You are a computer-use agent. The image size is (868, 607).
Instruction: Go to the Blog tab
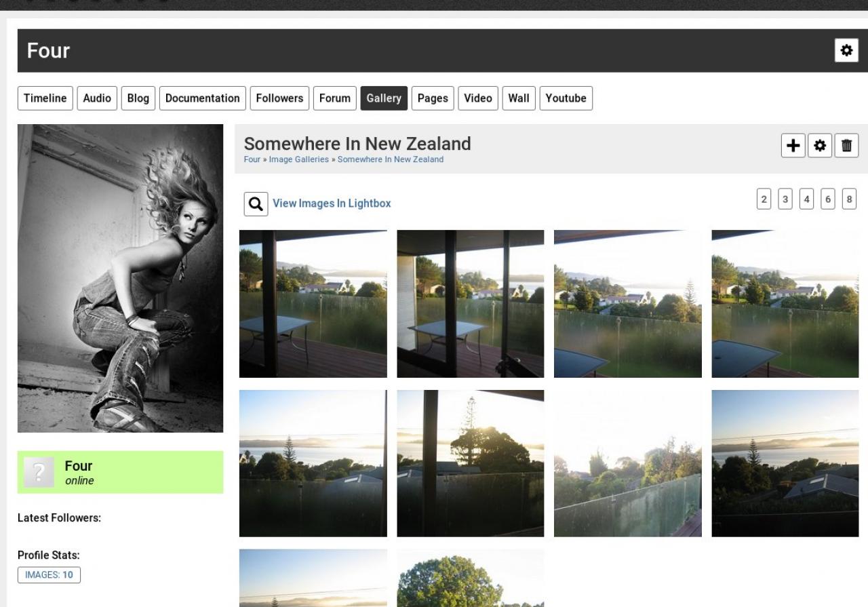[138, 98]
